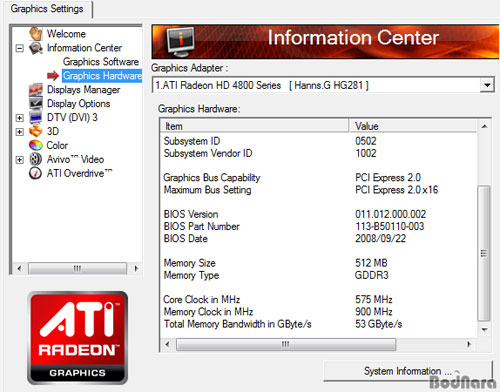Click the PCI Express 2.0 x16 value
500x392 pixels.
pos(396,190)
